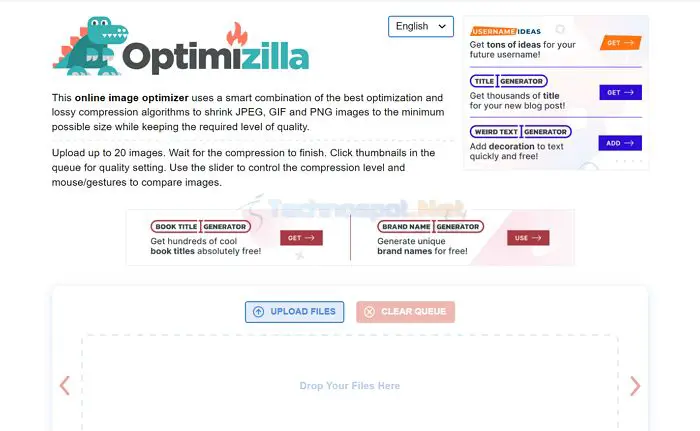
Task: Click the Drop Your Files Here area
Action: click(x=350, y=386)
